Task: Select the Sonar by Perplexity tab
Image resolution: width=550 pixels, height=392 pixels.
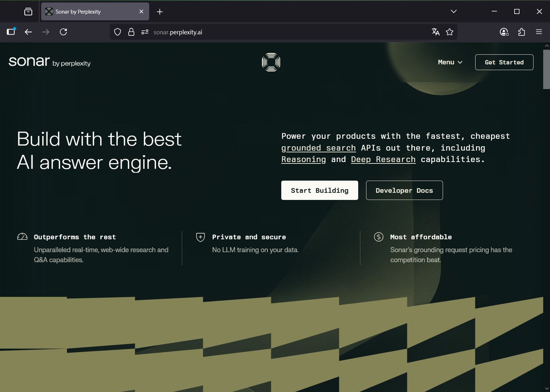Action: pos(95,12)
